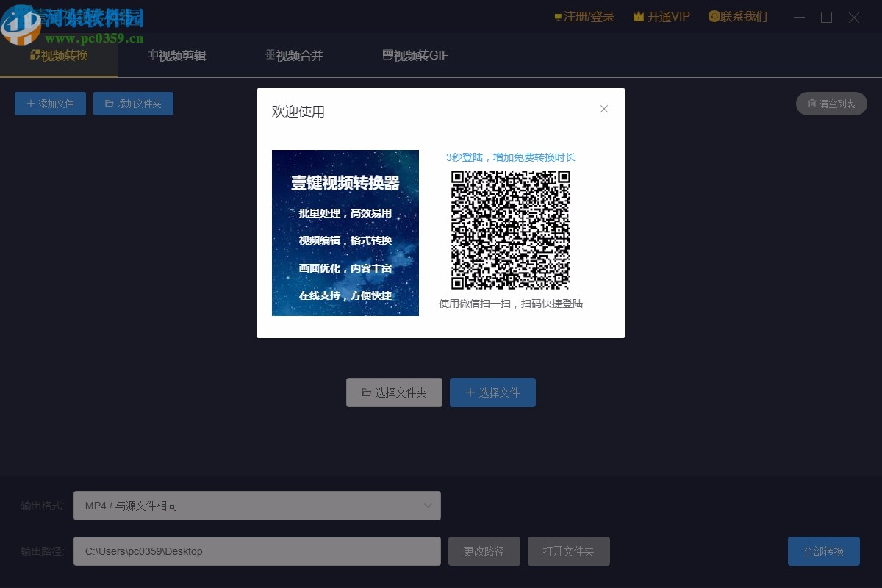Switch to the 视频转换 tab

pos(59,55)
